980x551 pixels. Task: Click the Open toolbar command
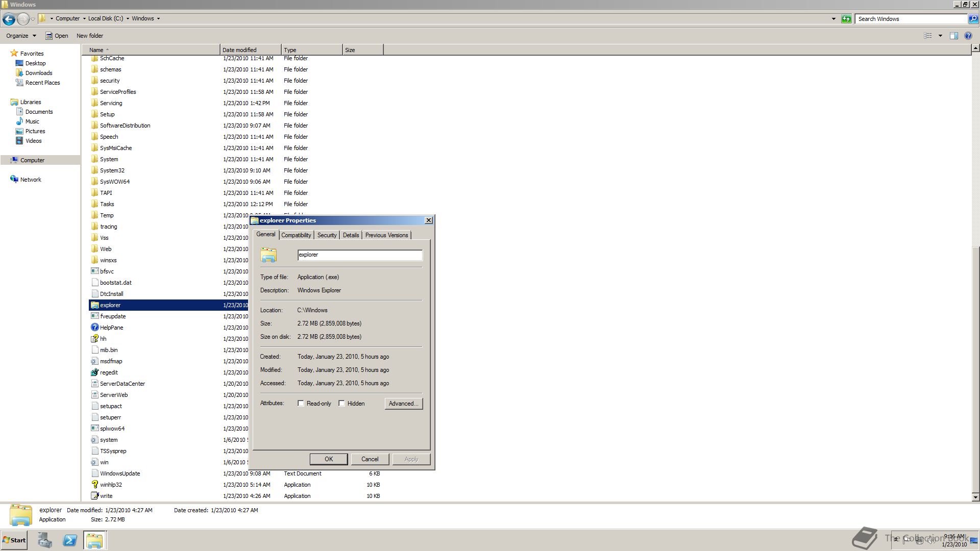57,36
